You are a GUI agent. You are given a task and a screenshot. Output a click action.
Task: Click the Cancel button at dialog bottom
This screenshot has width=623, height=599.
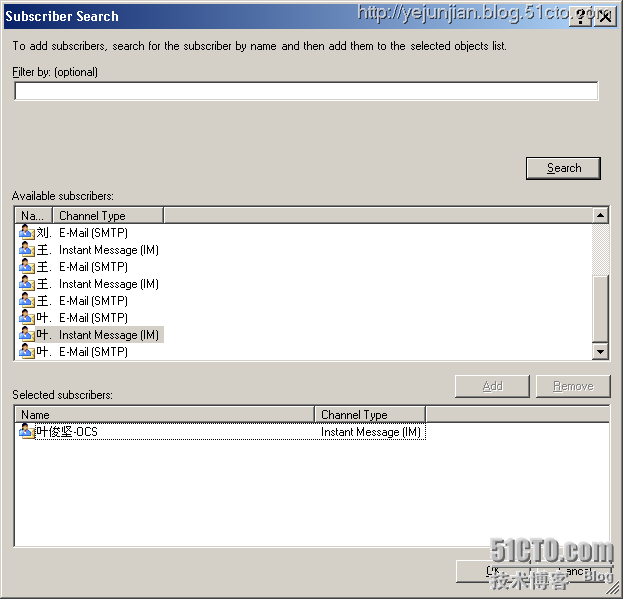coord(572,571)
